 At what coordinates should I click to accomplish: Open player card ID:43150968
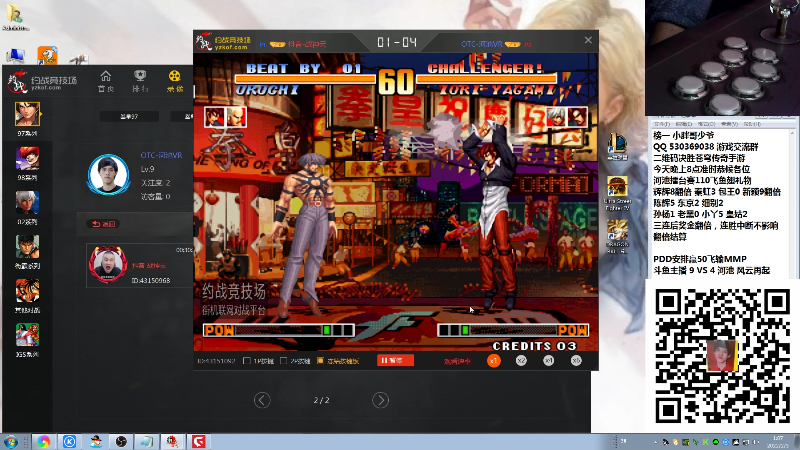point(140,265)
